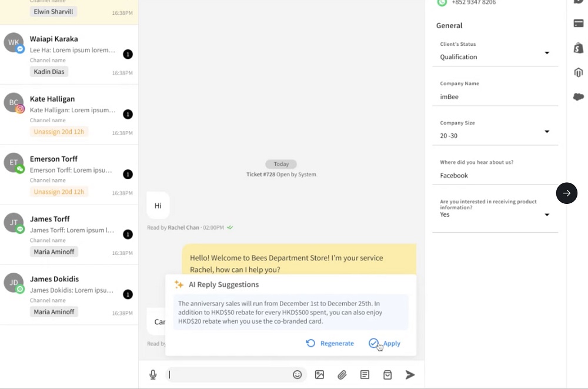Click Regenerate to get a new AI reply
The width and height of the screenshot is (588, 389).
(x=329, y=343)
